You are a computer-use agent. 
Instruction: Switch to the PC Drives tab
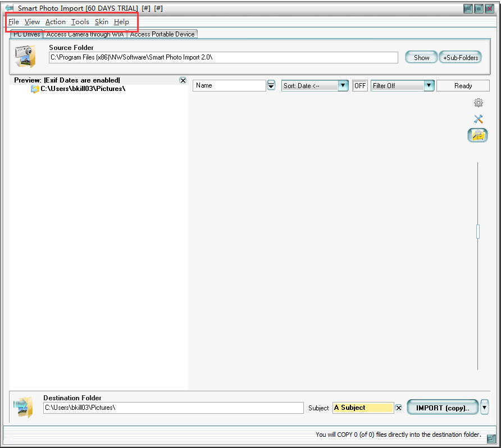click(x=27, y=34)
